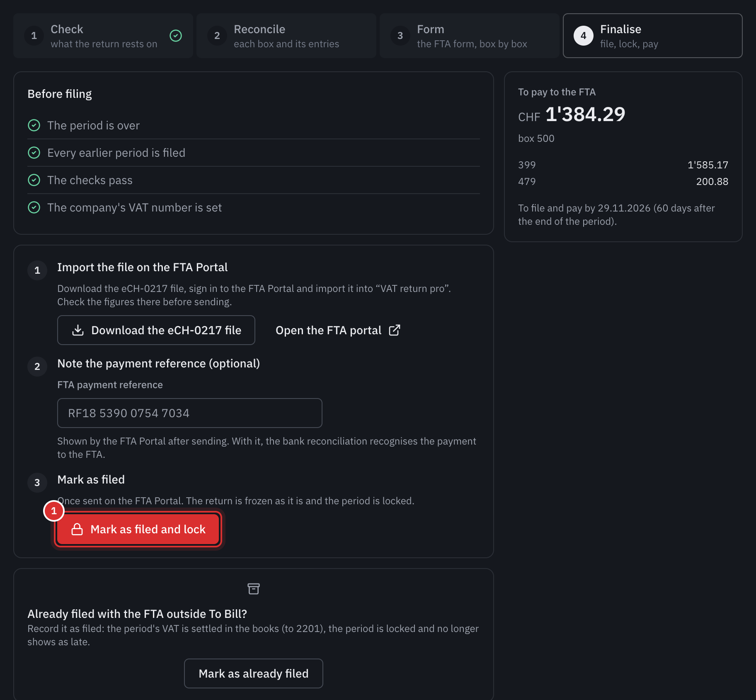Click the 'box 500' label
This screenshot has width=756, height=700.
point(536,139)
